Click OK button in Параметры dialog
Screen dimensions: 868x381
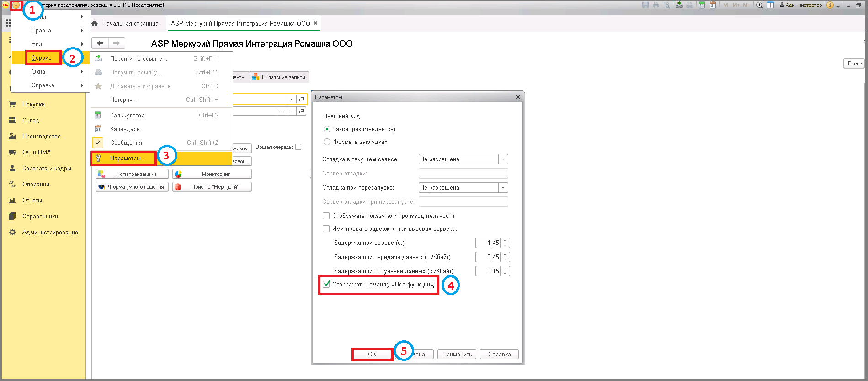372,354
